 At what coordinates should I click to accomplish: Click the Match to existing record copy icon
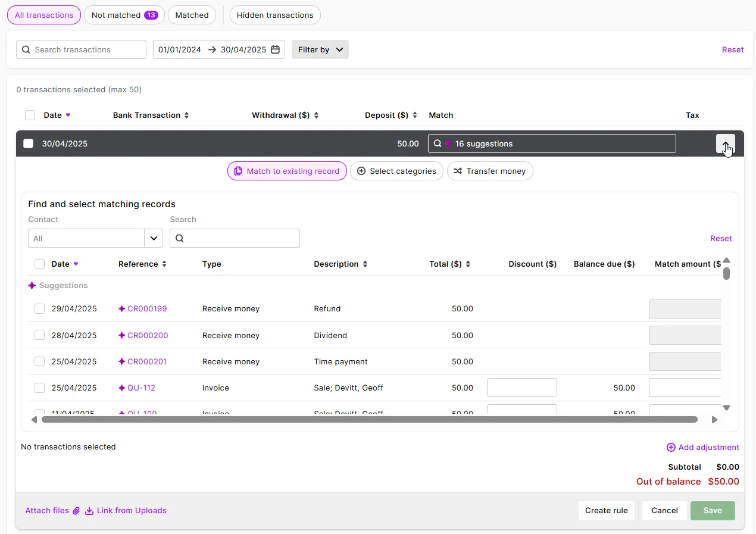coord(238,171)
